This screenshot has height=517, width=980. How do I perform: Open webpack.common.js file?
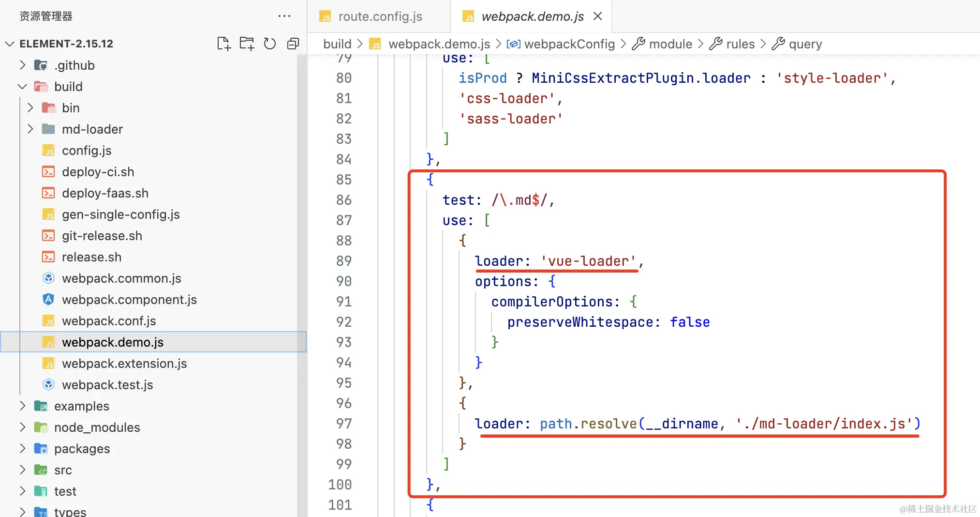coord(121,278)
